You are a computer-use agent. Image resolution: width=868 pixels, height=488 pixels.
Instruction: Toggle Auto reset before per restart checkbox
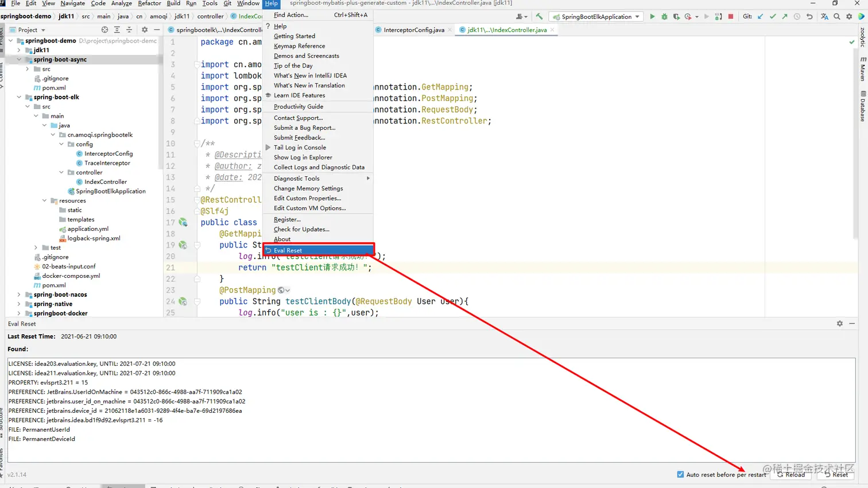[x=680, y=474]
